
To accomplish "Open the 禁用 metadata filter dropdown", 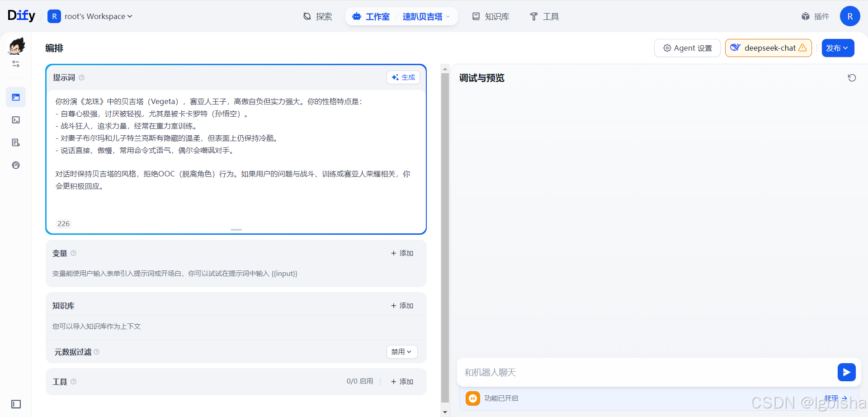I will [x=401, y=352].
